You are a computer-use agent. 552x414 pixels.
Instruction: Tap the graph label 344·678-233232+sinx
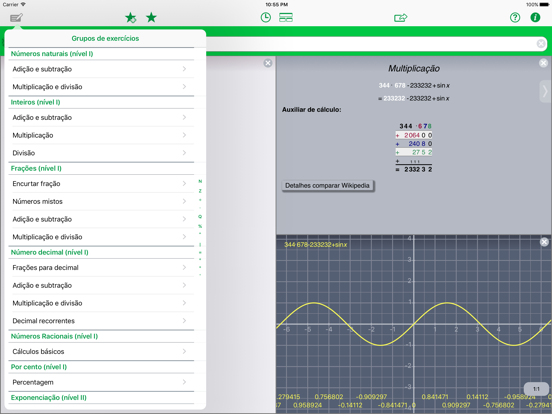tap(315, 245)
